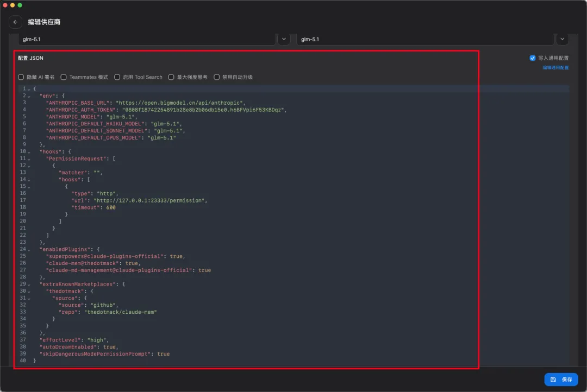Click the green maximize window button

pos(20,5)
